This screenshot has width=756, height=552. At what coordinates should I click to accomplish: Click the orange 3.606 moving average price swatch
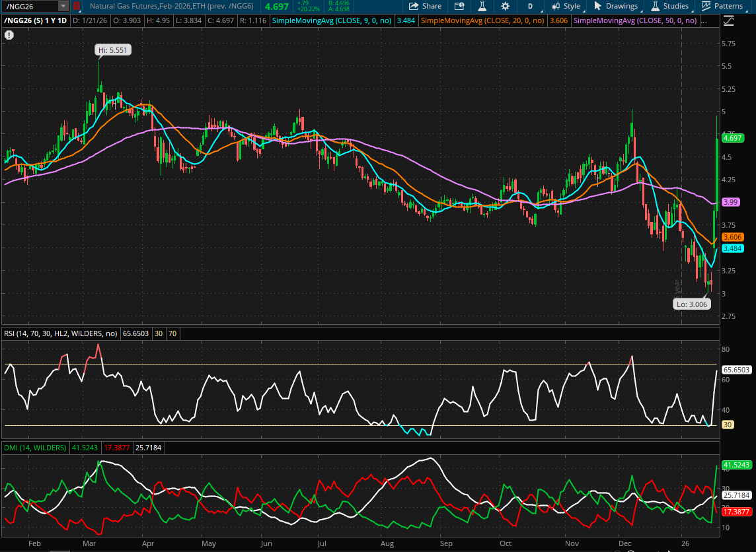[x=559, y=20]
